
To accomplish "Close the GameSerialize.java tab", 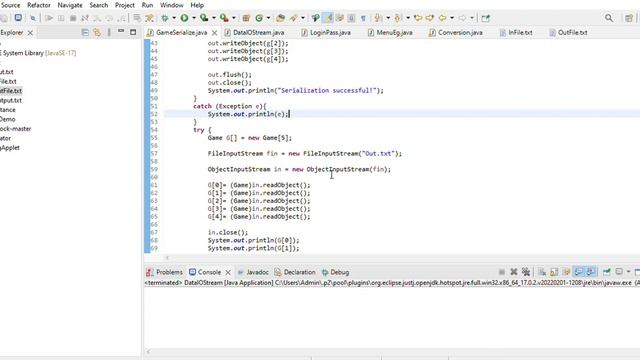I will 214,33.
